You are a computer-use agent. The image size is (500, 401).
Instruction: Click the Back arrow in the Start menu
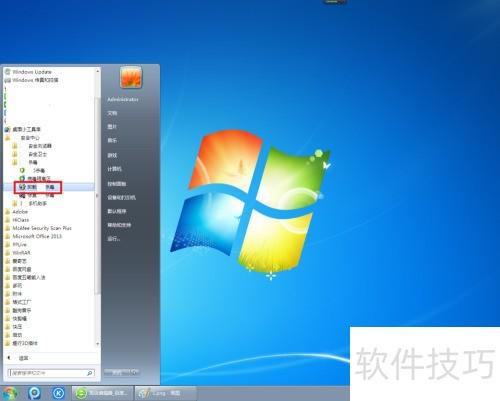tap(9, 358)
